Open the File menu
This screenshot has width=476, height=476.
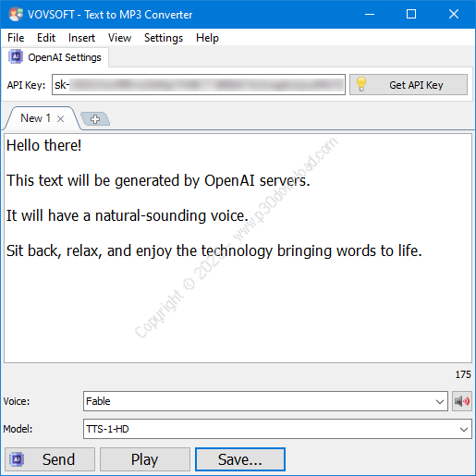tap(16, 38)
